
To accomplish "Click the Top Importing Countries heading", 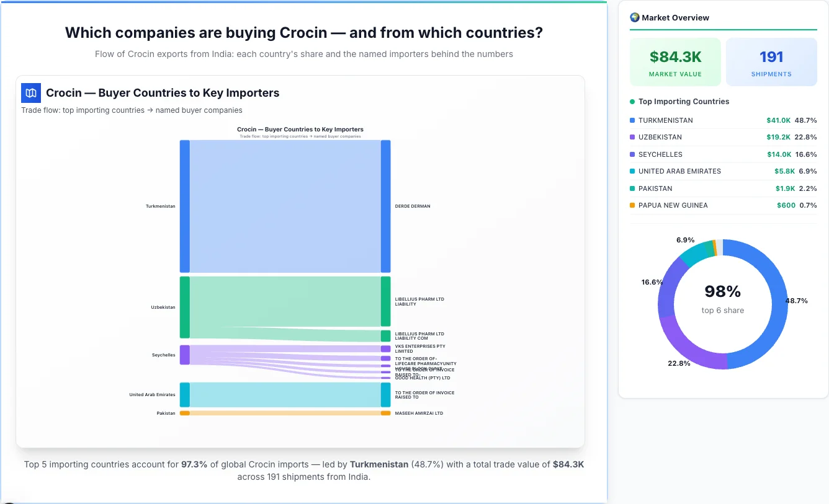I will 683,102.
